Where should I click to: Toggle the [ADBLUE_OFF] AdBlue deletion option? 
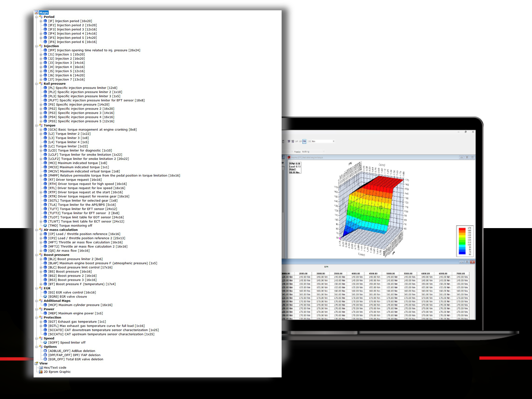pos(45,351)
